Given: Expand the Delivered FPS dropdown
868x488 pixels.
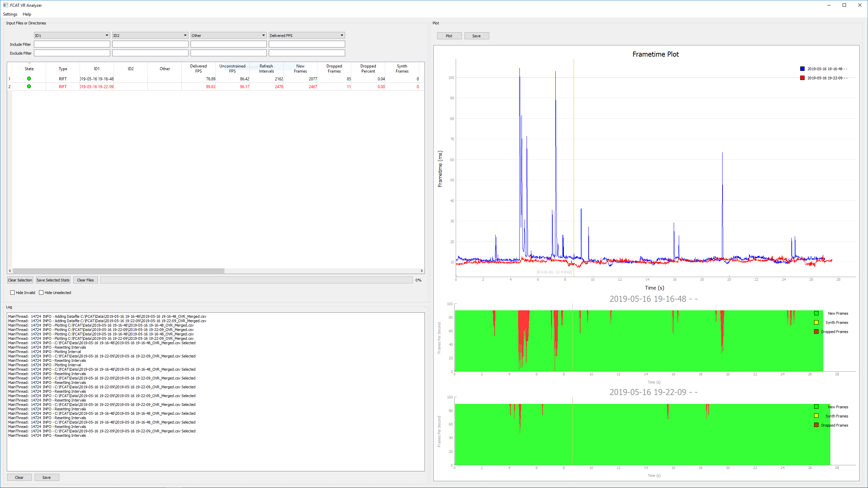Looking at the screenshot, I should click(307, 36).
